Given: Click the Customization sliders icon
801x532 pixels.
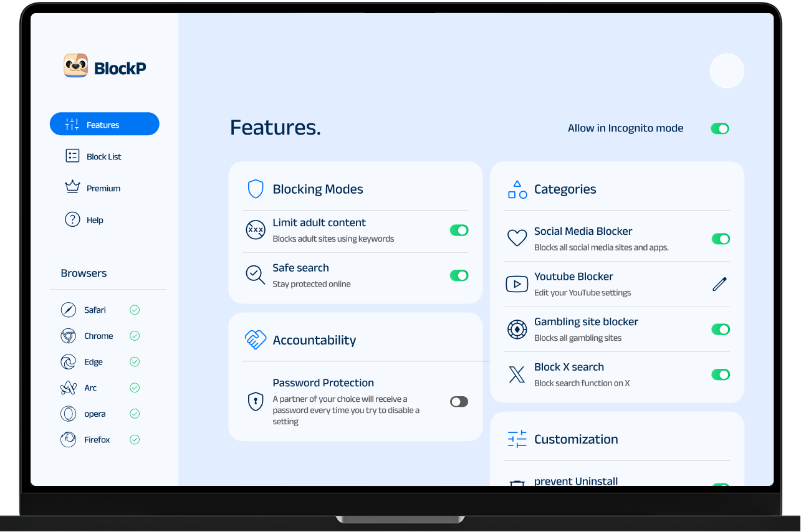Looking at the screenshot, I should click(x=517, y=439).
